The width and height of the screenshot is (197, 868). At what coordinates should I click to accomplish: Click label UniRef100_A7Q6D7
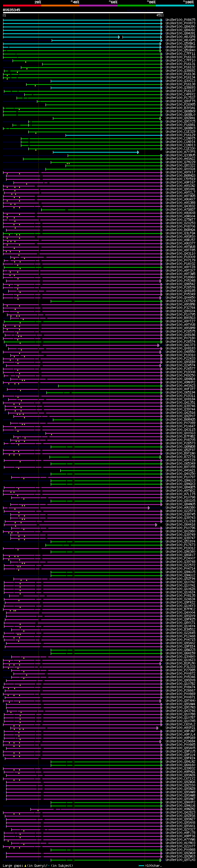click(x=180, y=210)
